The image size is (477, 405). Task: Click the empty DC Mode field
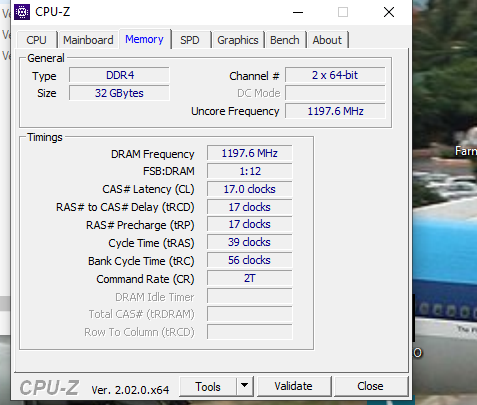335,93
